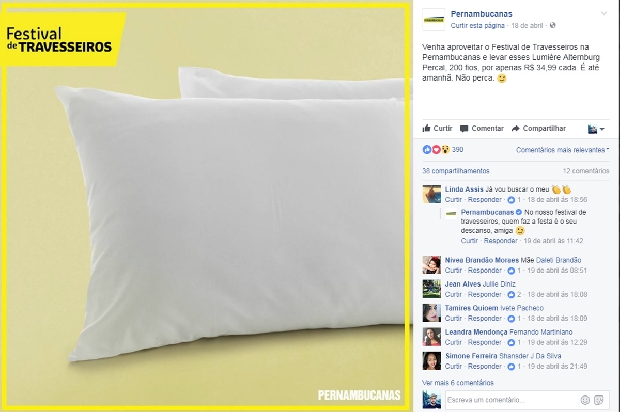Click the public globe privacy icon
The width and height of the screenshot is (620, 412).
(553, 25)
